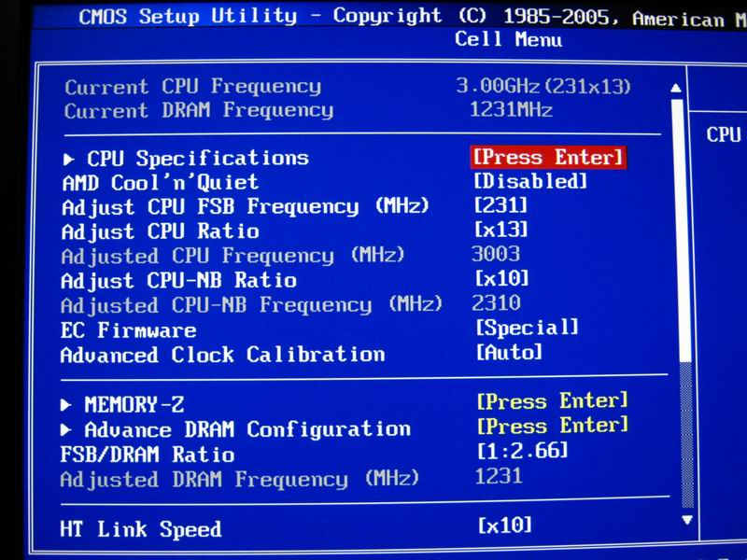Click the 3.00GHz (231x13) value
Screen dimensions: 747x560
pyautogui.click(x=543, y=86)
